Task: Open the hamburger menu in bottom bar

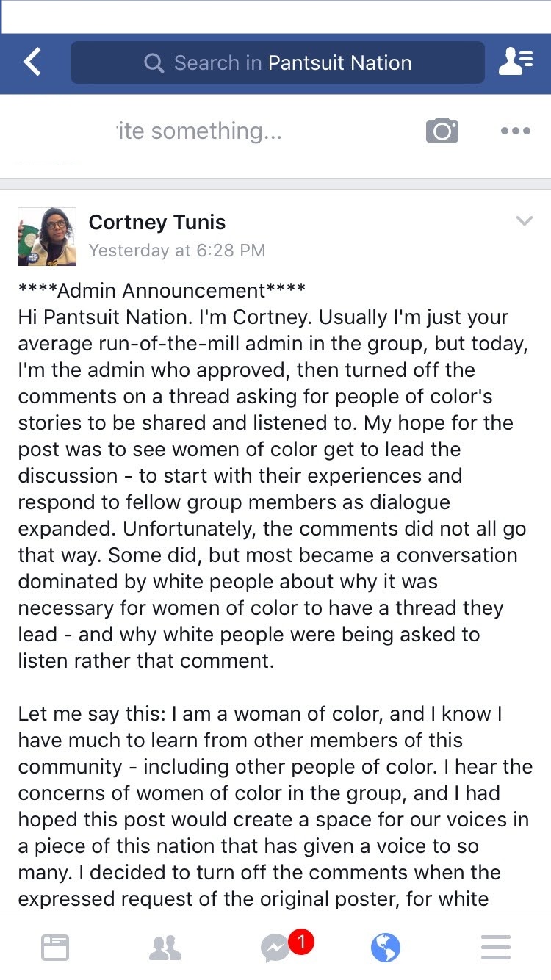Action: (496, 948)
